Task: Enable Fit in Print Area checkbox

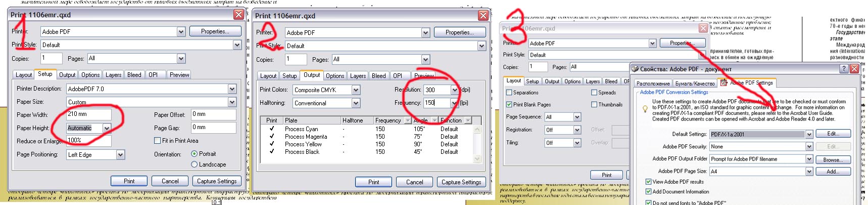Action: point(157,140)
